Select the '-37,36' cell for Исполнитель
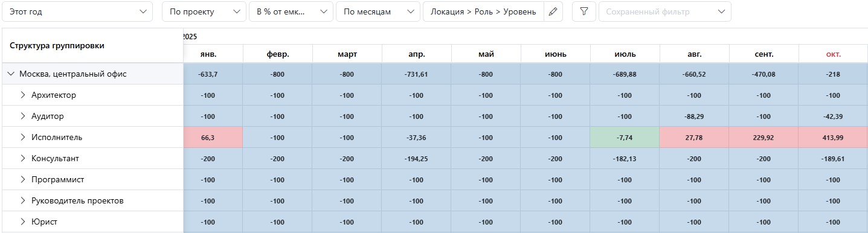This screenshot has width=868, height=233. (417, 138)
